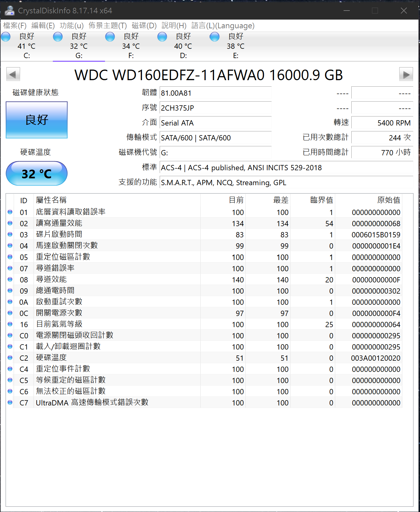This screenshot has height=512, width=420.
Task: Click status dot for attribute C2 row
Action: [10, 358]
